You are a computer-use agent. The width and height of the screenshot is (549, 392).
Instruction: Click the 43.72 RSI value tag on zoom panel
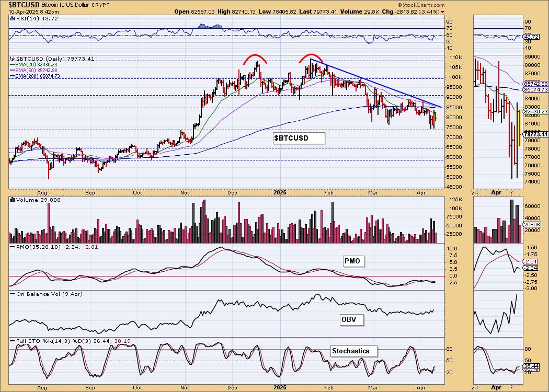click(532, 37)
